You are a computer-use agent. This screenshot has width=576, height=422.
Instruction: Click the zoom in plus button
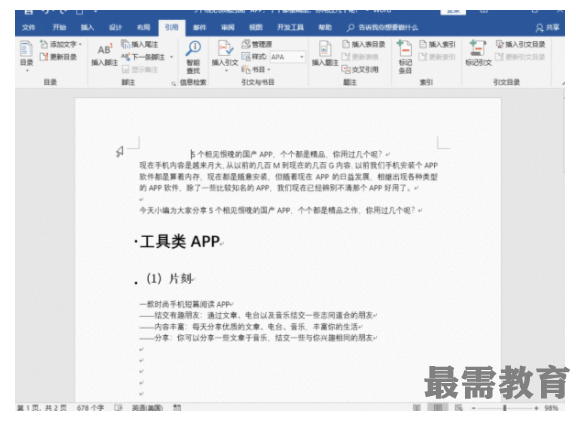(x=536, y=408)
